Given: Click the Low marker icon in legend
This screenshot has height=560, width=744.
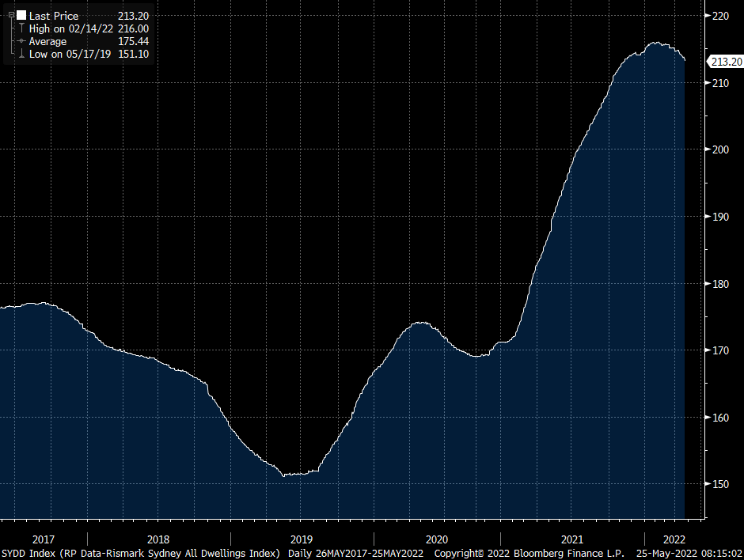Looking at the screenshot, I should coord(21,54).
